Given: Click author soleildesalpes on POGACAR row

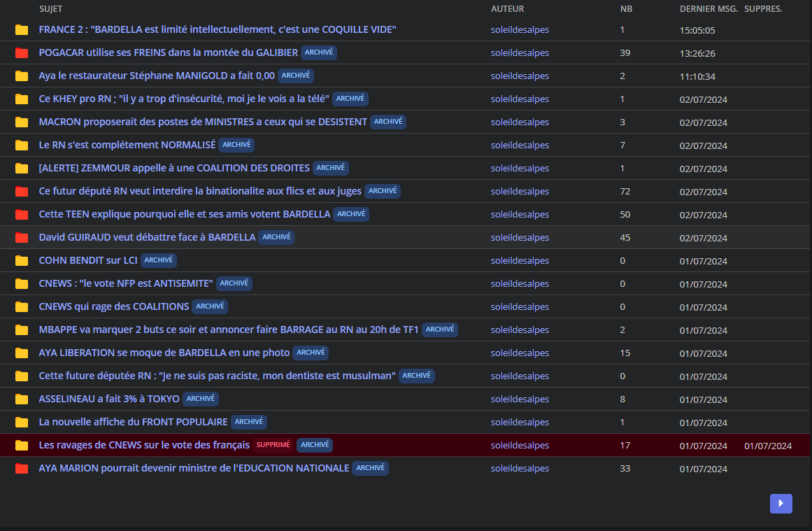Looking at the screenshot, I should coord(520,53).
